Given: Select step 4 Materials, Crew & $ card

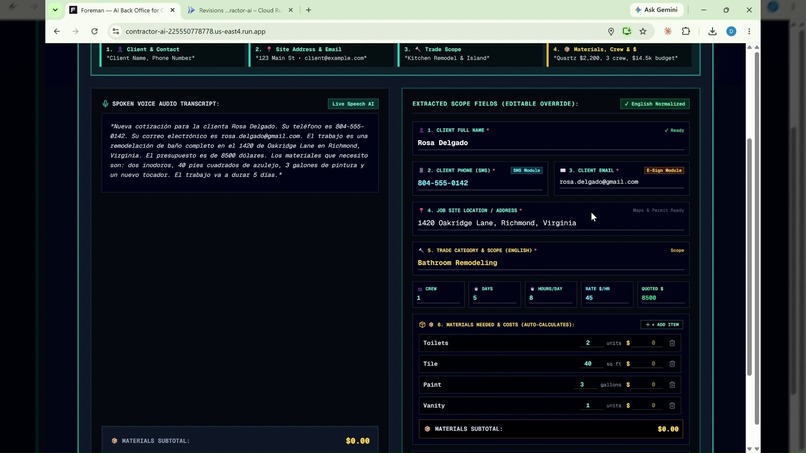Looking at the screenshot, I should point(621,54).
